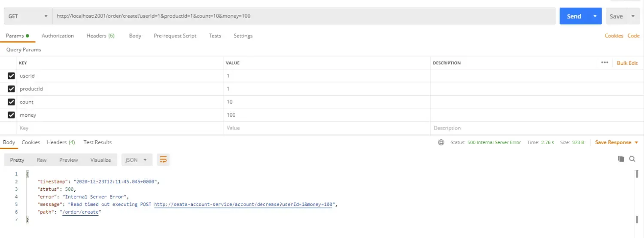Uncheck the productId parameter checkbox
This screenshot has width=644, height=238.
(12, 89)
